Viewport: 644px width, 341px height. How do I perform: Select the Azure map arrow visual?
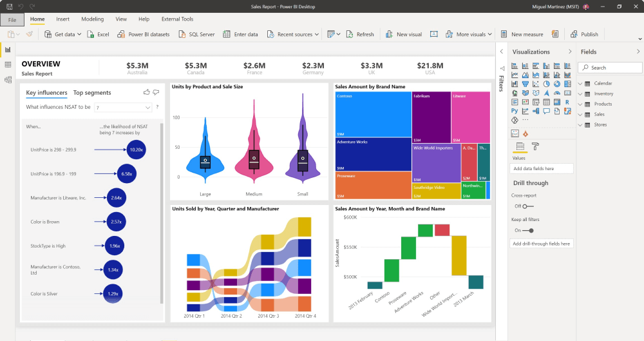[546, 93]
